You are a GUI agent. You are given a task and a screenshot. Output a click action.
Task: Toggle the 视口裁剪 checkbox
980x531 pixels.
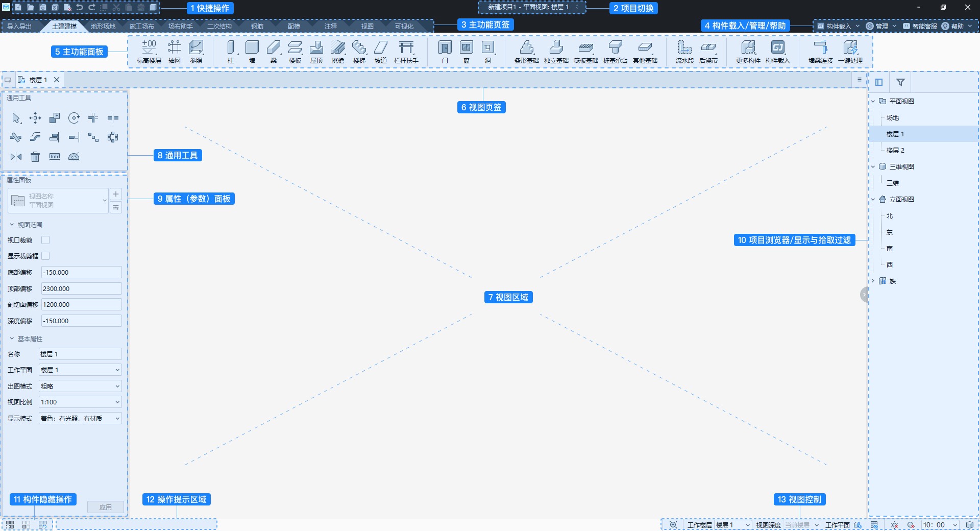(x=45, y=240)
